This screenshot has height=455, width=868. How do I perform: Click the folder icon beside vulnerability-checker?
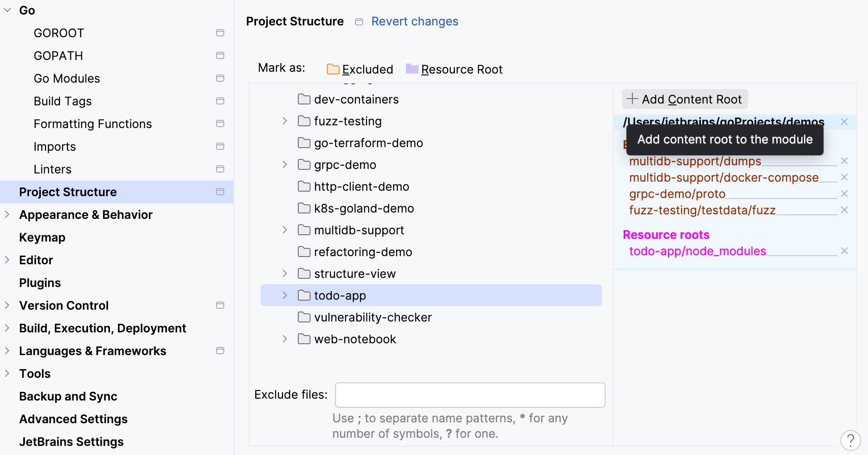304,317
